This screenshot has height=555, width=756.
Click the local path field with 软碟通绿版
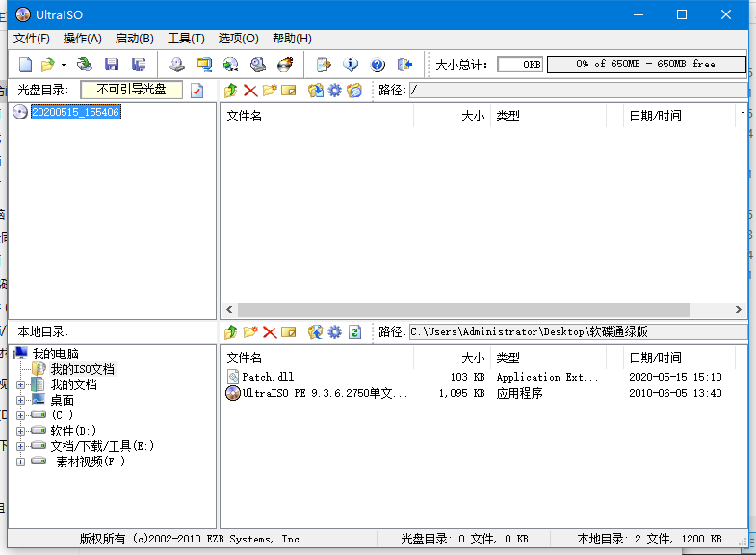point(579,332)
